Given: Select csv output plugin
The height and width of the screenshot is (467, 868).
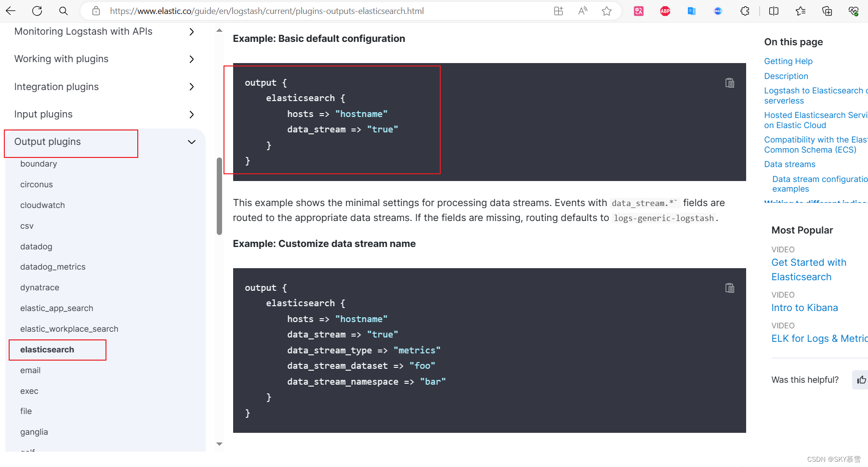Looking at the screenshot, I should pos(27,226).
